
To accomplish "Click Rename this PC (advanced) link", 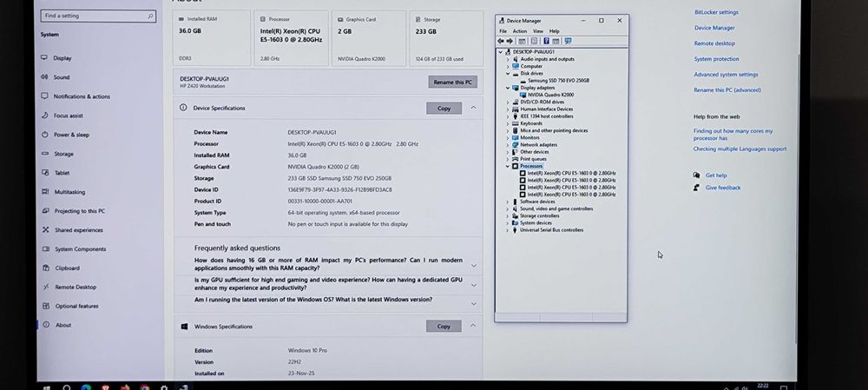I will coord(727,89).
